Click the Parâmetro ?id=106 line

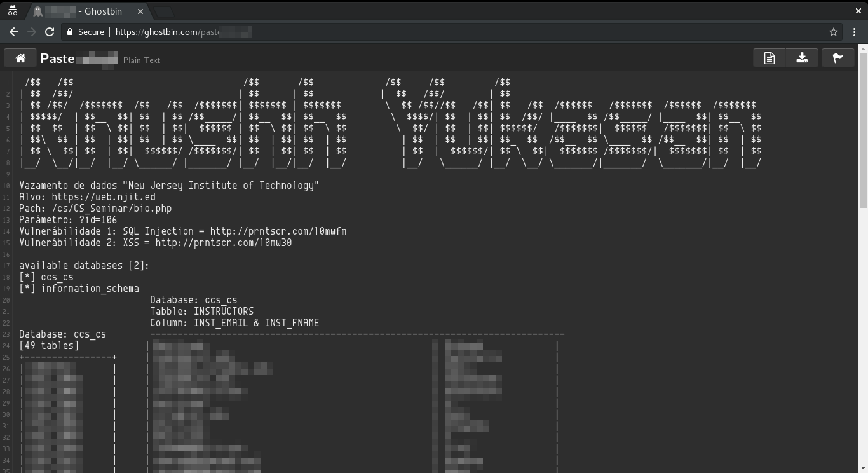point(68,220)
